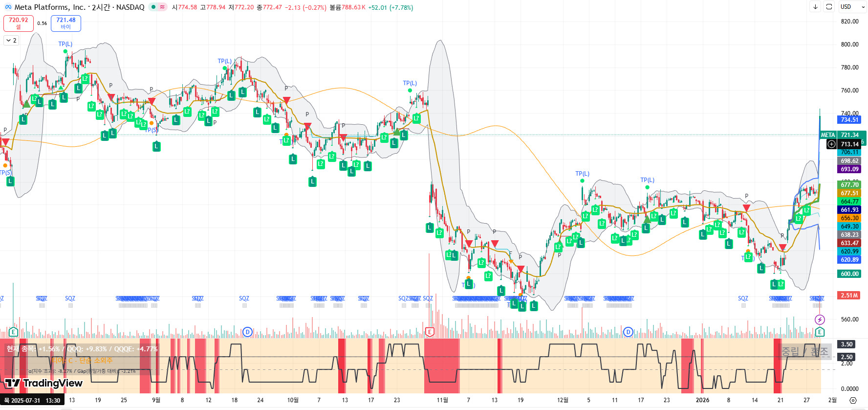Click the green earnings E marker below the lightning icon
This screenshot has height=410, width=868.
click(820, 332)
